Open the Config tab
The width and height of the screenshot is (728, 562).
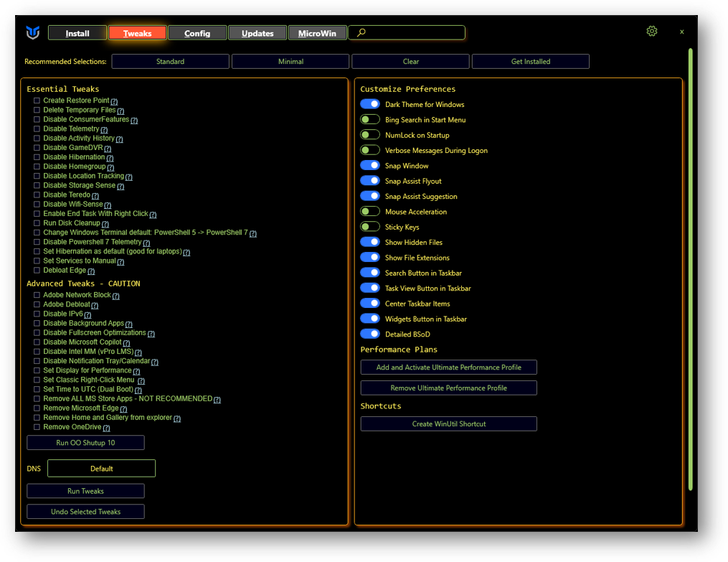197,33
